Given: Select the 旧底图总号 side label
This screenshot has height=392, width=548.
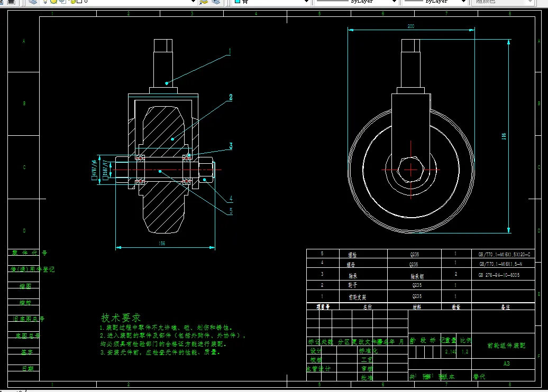Looking at the screenshot, I should (29, 319).
